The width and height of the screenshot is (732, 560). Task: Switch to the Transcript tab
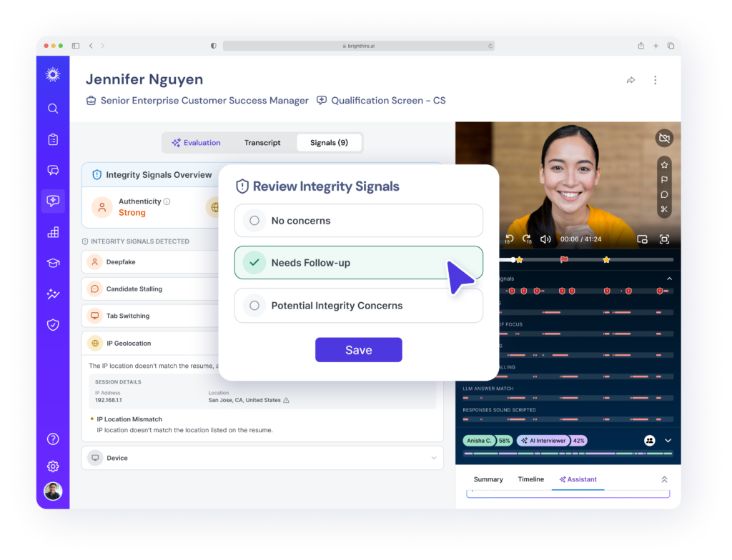click(262, 143)
